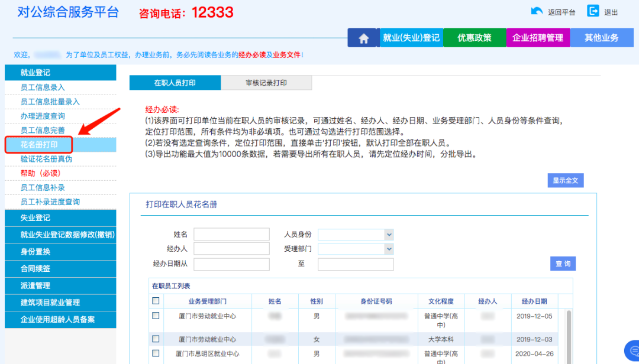Open the 人员身份 dropdown
This screenshot has width=639, height=364.
pos(356,234)
